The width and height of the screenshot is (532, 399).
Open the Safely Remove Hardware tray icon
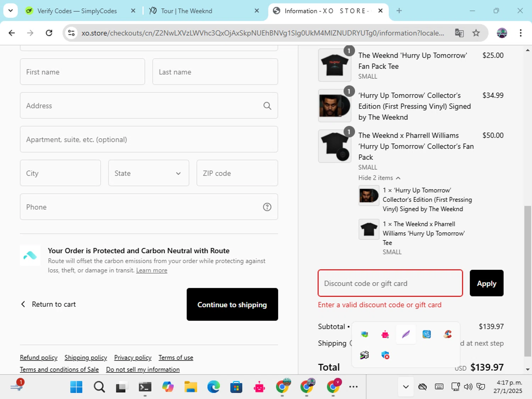364,334
